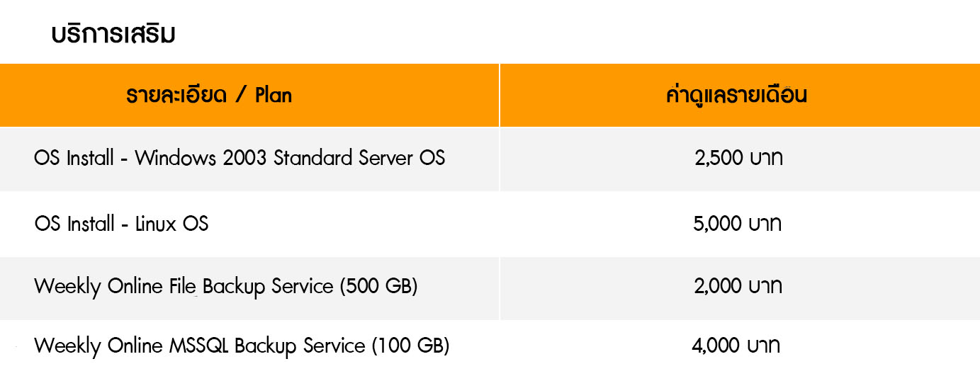This screenshot has width=980, height=376.
Task: Click the Windows 2003 text in the first row
Action: coord(201,158)
